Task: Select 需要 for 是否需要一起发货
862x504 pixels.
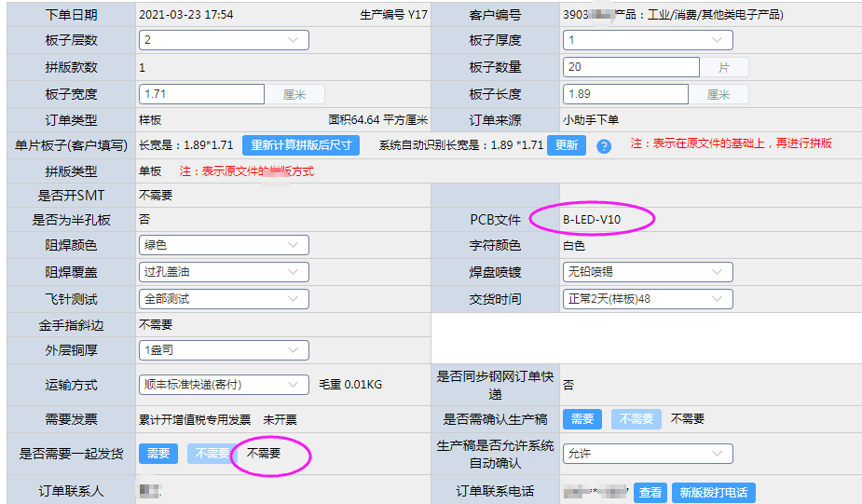Action: pos(158,454)
